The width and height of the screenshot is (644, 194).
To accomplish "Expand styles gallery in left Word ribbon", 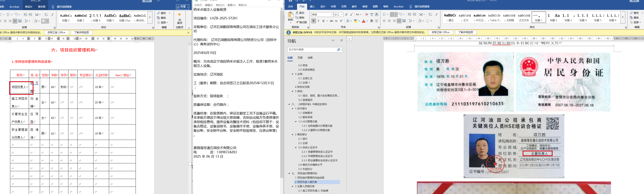I will (x=150, y=17).
